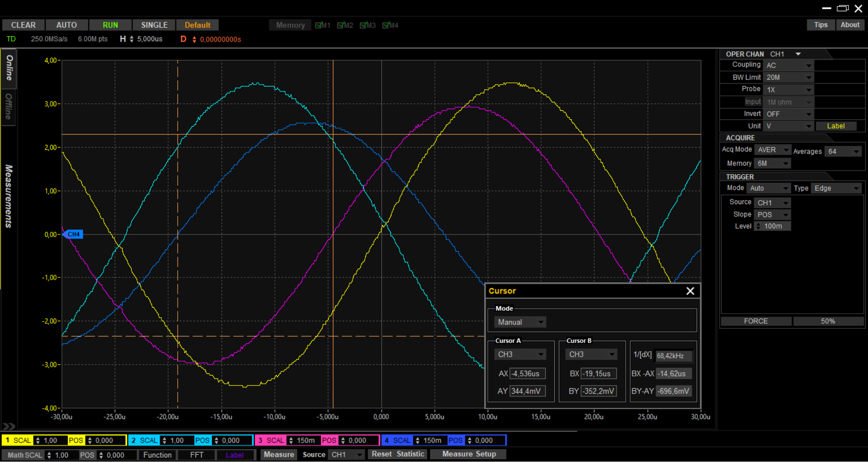Image resolution: width=868 pixels, height=462 pixels.
Task: Open the Memory 6M dropdown
Action: coord(773,163)
